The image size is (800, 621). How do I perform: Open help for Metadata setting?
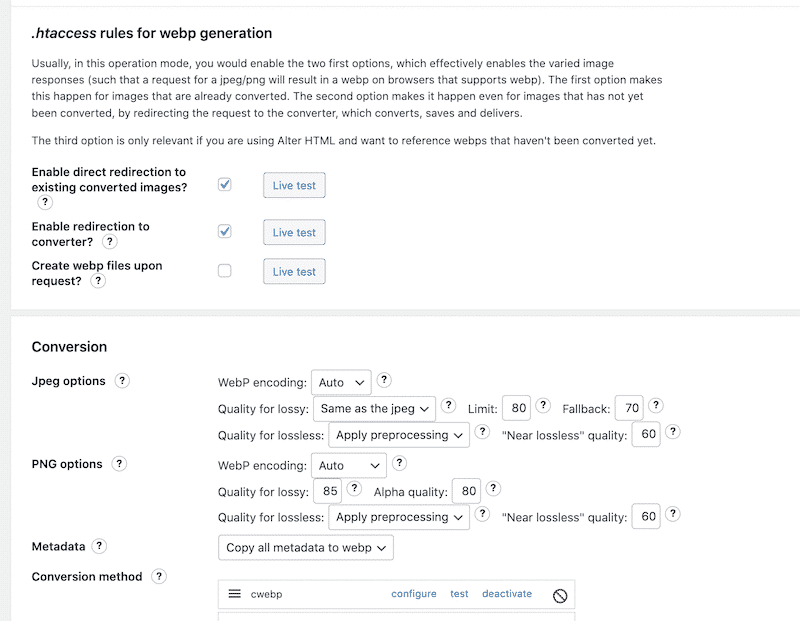click(98, 546)
